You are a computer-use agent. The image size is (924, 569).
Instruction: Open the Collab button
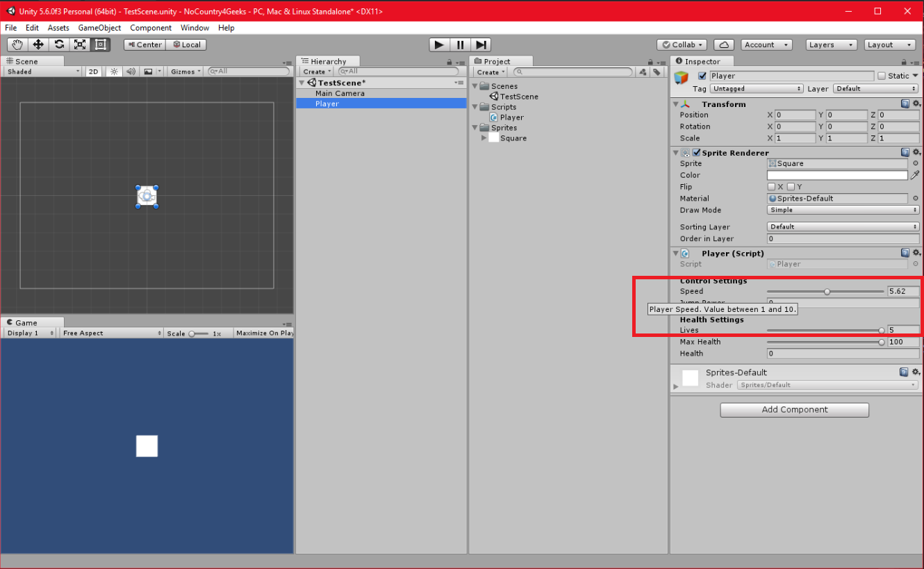pos(682,44)
